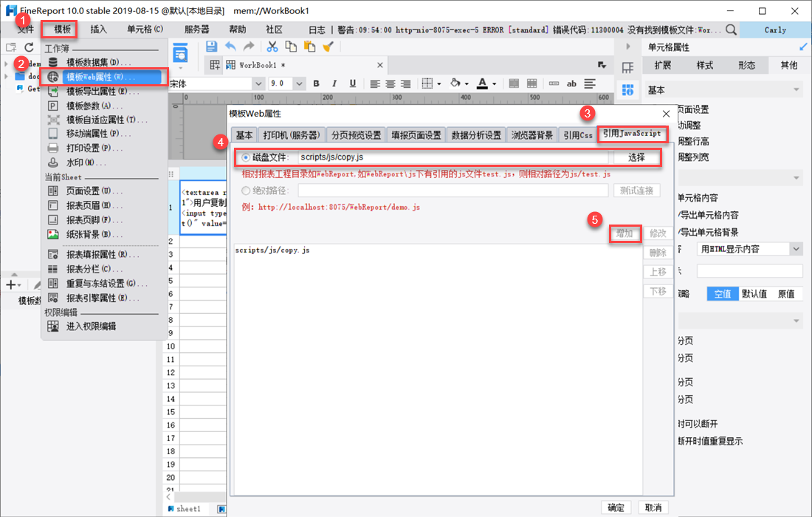Open the font size 9.0 dropdown
This screenshot has height=517, width=812.
point(299,83)
